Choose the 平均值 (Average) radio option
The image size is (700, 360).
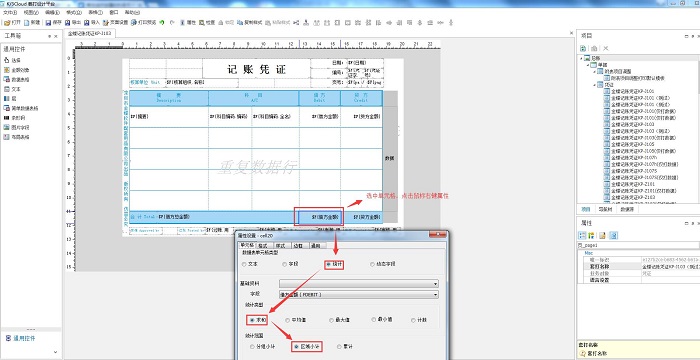296,320
